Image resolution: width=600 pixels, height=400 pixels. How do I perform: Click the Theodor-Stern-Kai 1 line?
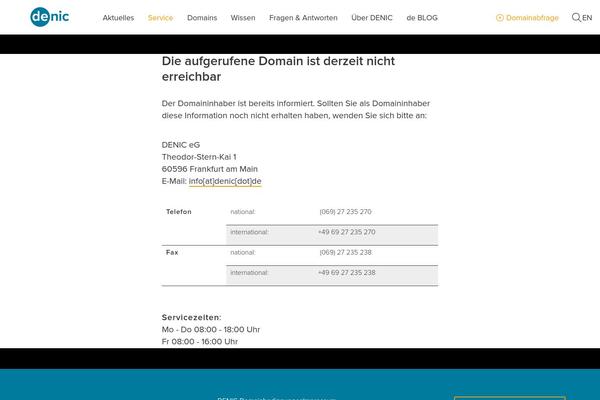199,157
